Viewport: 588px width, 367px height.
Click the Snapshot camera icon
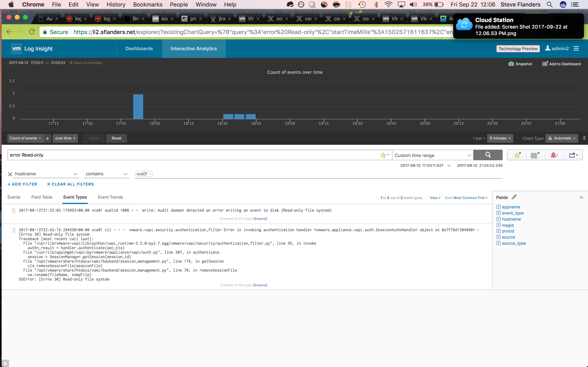511,64
